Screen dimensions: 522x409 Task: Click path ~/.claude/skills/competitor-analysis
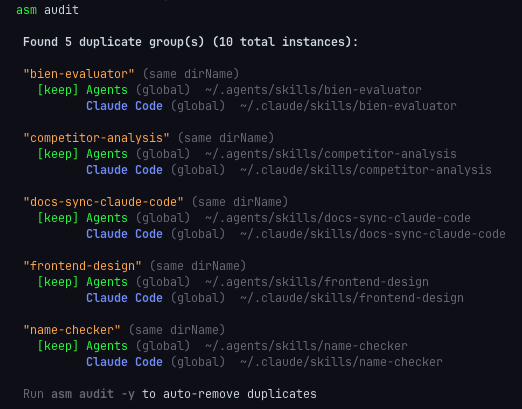[x=366, y=170]
